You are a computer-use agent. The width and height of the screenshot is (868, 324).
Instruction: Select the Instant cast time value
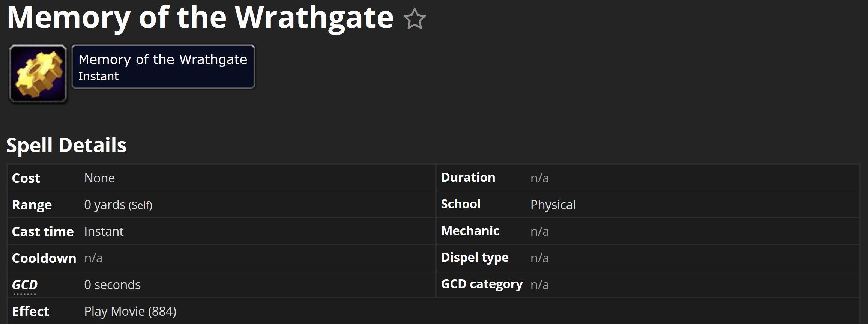[x=104, y=231]
